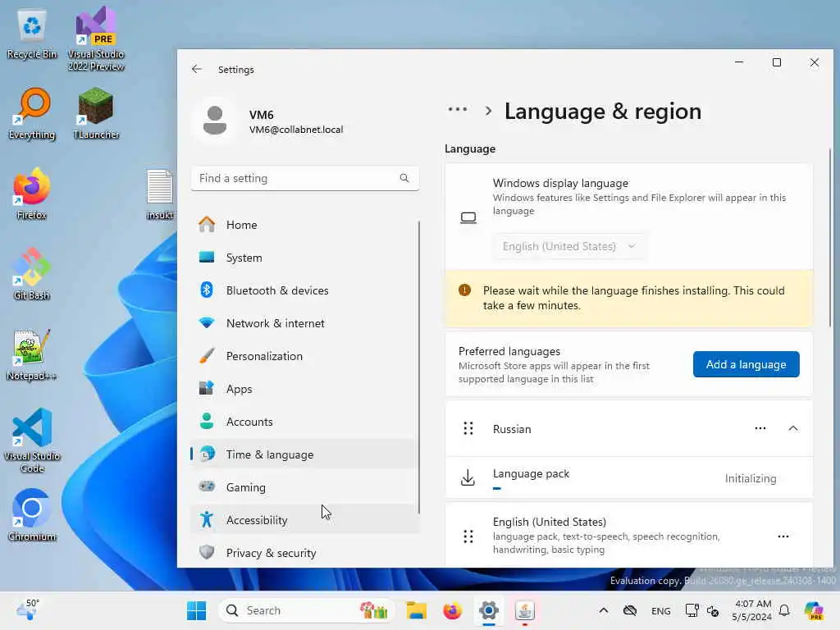Open TLauncher desktop shortcut

coord(96,114)
